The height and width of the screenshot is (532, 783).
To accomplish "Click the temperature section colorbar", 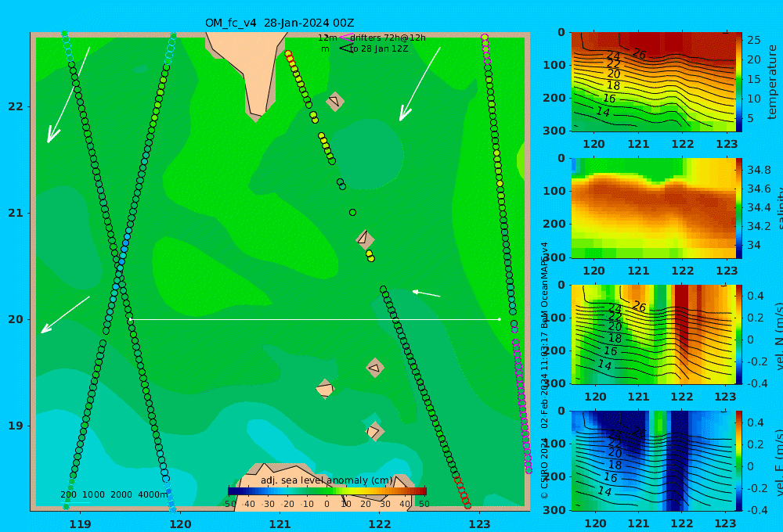I will click(x=739, y=82).
